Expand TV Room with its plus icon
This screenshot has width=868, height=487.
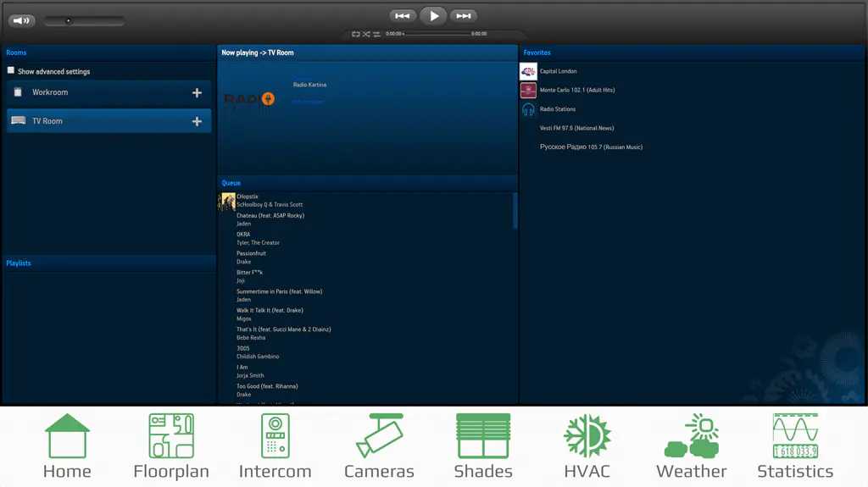(x=197, y=121)
